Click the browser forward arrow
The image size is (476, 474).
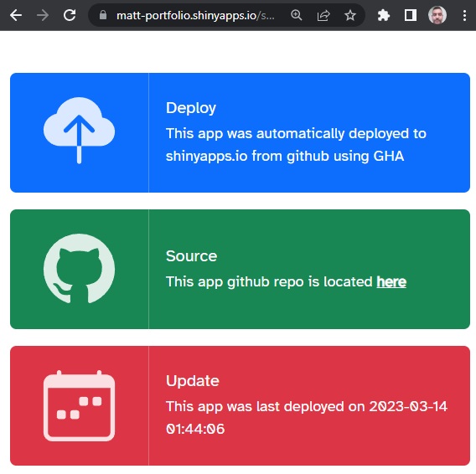coord(43,15)
